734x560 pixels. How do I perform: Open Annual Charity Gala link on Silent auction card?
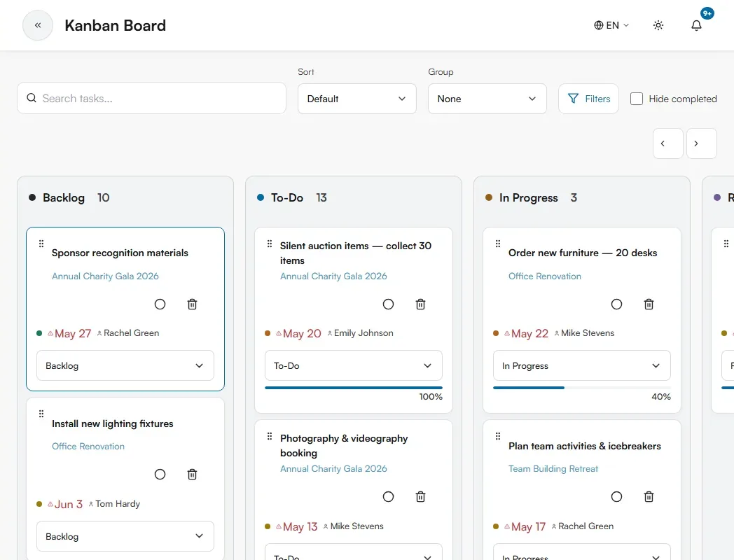click(334, 276)
